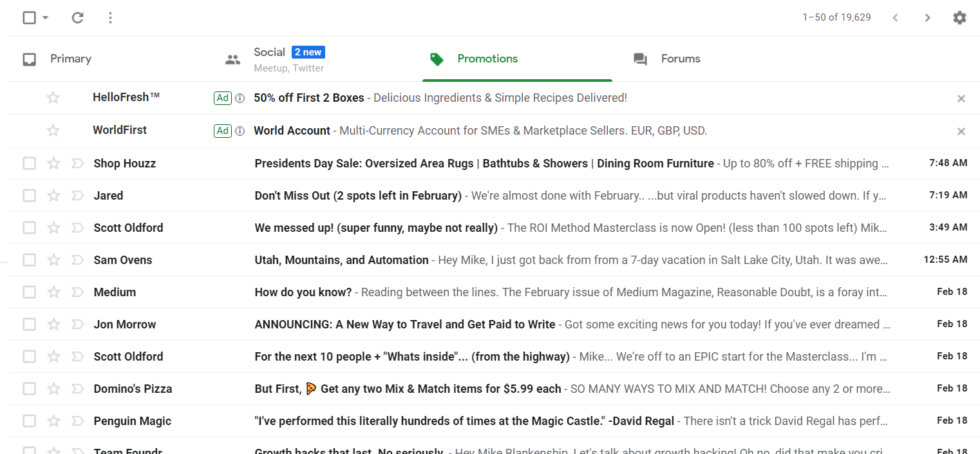The width and height of the screenshot is (980, 454).
Task: Star the Sam Ovens email
Action: click(x=53, y=260)
